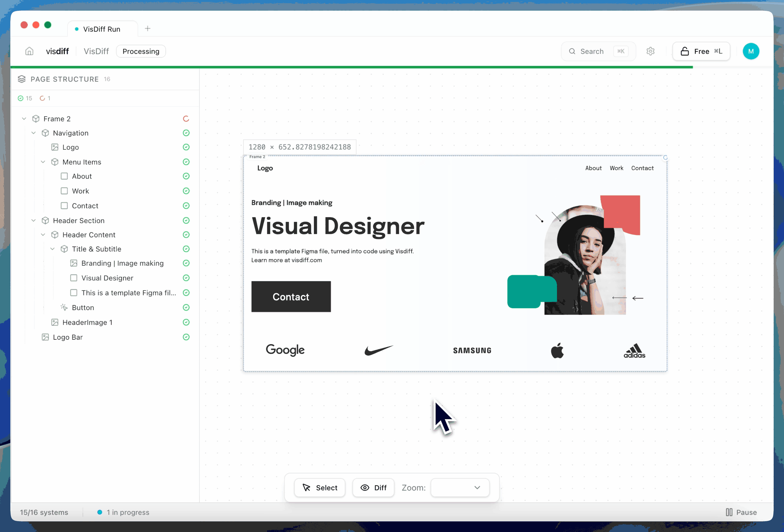Check the About checkbox under Menu Items
This screenshot has width=784, height=532.
point(64,176)
